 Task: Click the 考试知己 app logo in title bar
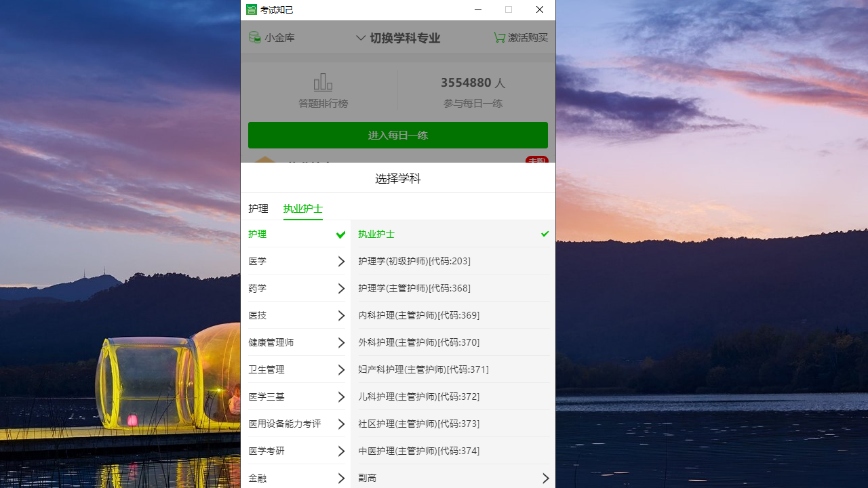252,9
